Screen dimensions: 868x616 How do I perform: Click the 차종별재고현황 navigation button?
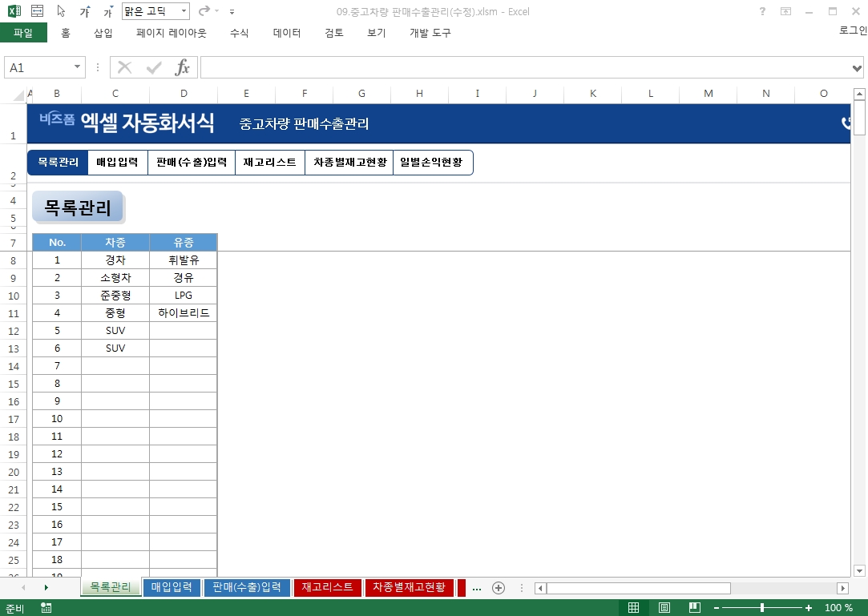(349, 162)
